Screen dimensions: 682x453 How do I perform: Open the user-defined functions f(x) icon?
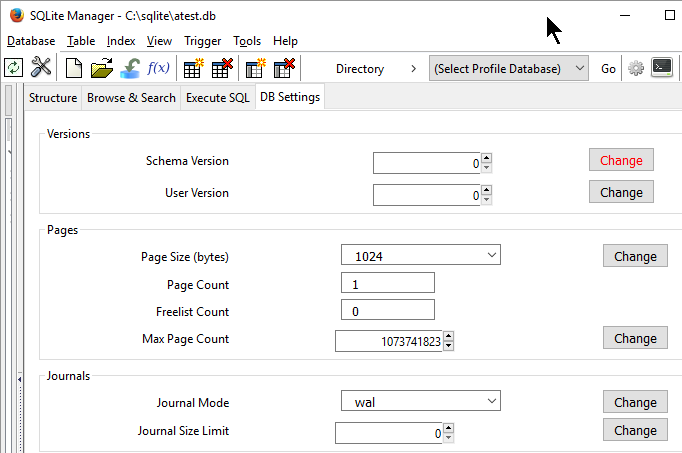coord(158,68)
